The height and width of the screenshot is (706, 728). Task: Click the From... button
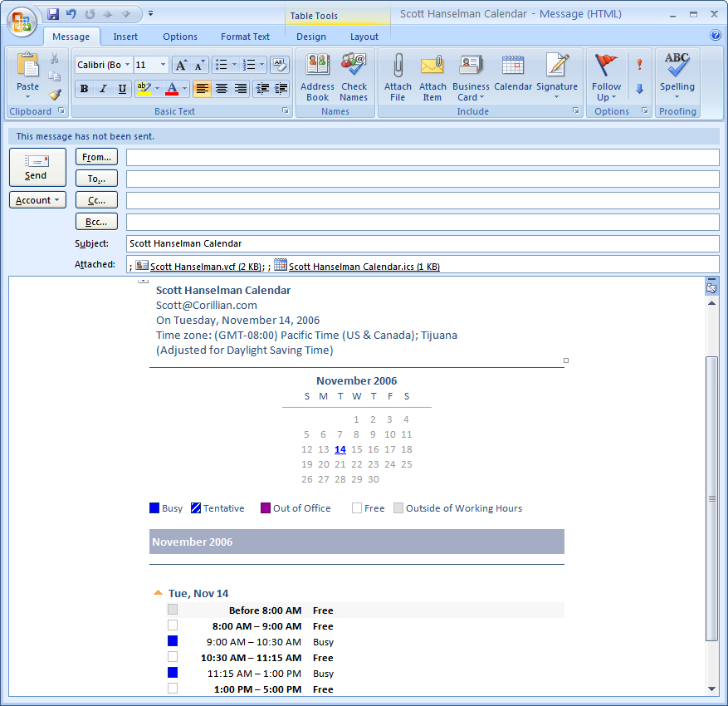point(96,157)
